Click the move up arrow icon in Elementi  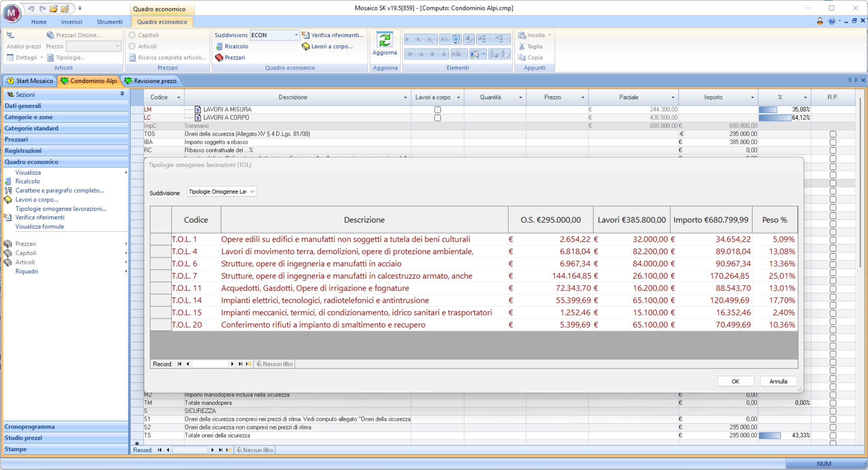[x=432, y=54]
